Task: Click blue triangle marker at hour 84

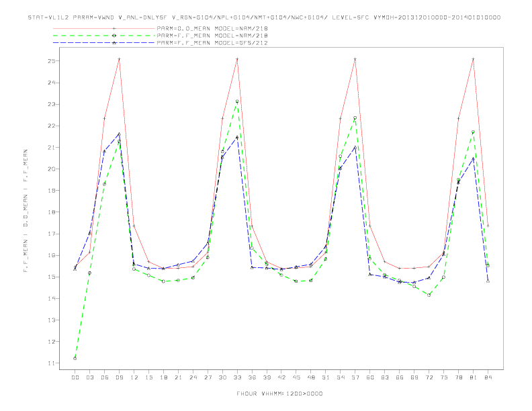Action: [488, 281]
